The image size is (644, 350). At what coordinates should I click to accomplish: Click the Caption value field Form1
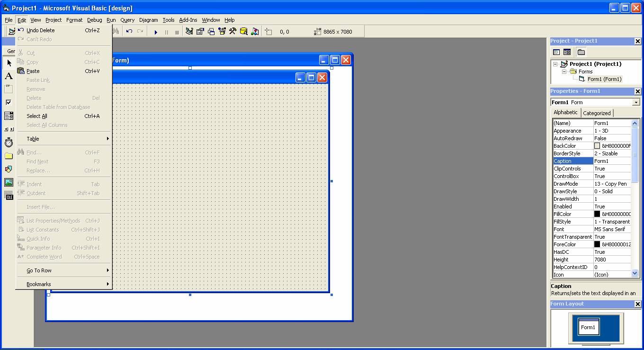612,161
